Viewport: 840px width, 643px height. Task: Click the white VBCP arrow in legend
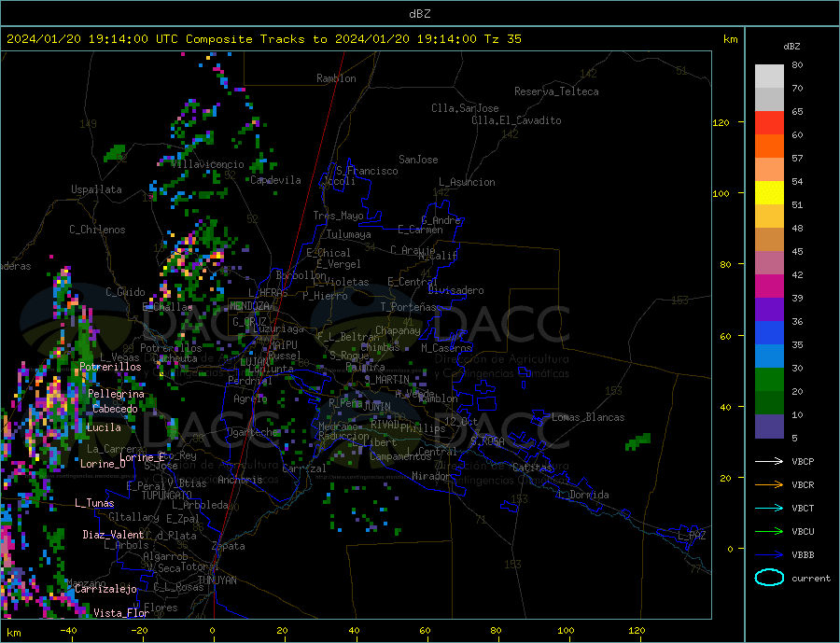(x=769, y=461)
